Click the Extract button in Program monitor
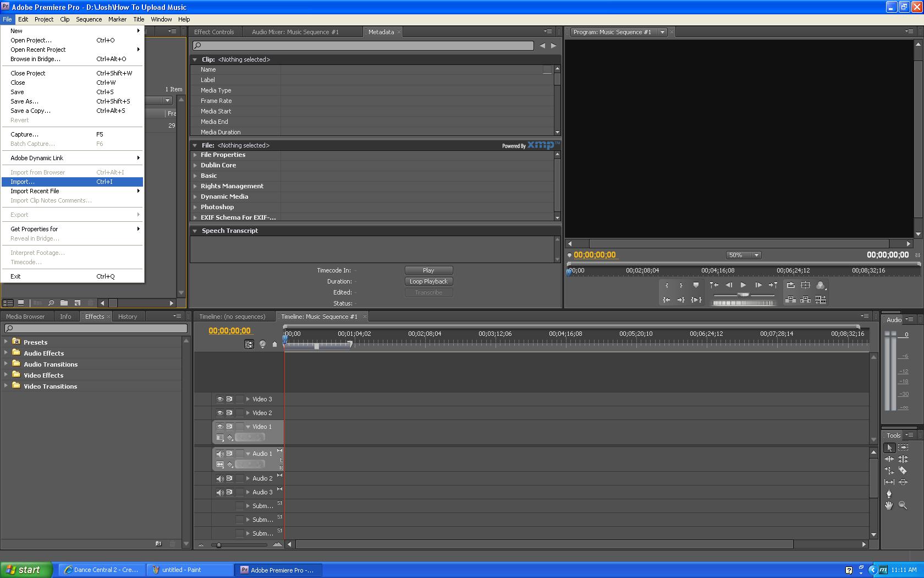Screen dimensions: 924x578 (806, 300)
